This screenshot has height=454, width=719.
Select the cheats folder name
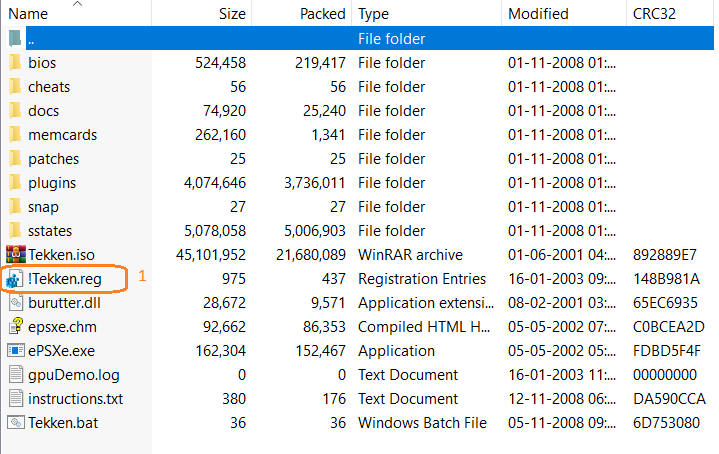click(49, 87)
